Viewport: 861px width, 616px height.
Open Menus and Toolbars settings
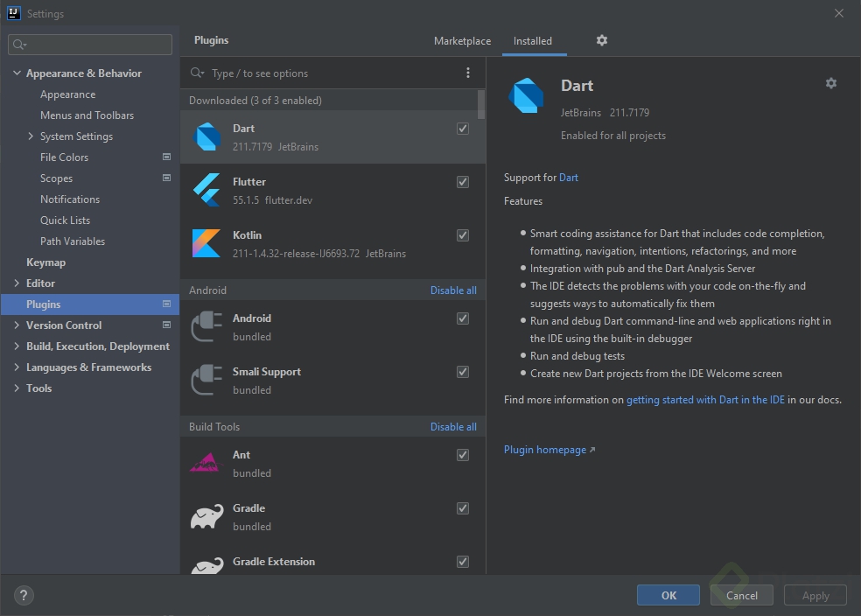87,115
